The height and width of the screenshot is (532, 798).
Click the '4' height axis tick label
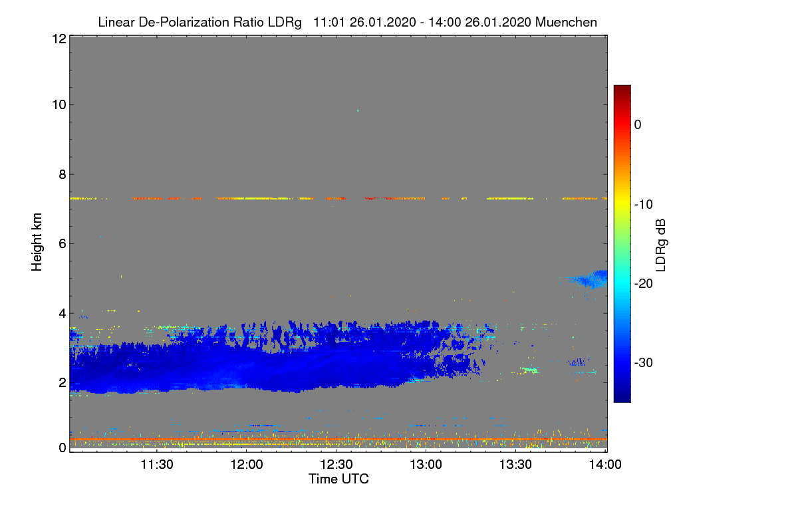[62, 313]
